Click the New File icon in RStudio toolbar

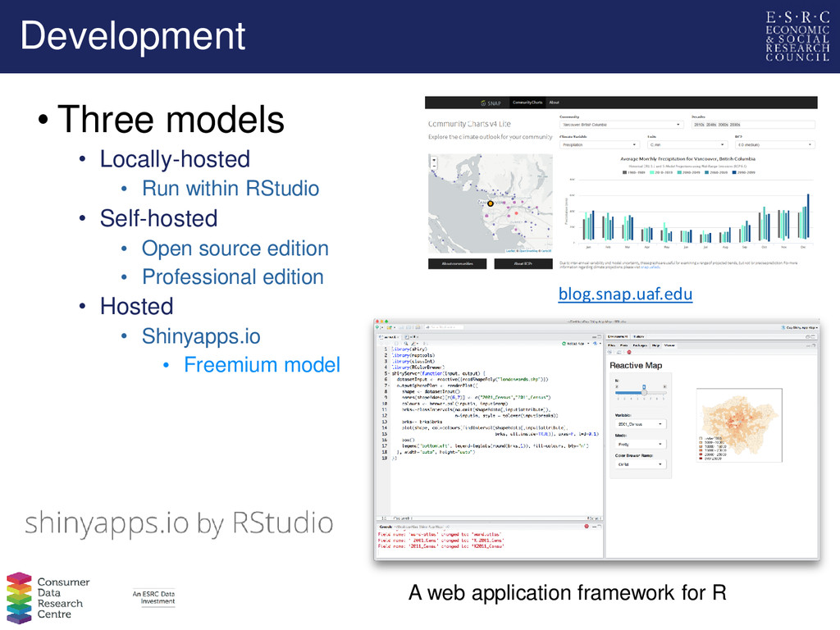[377, 327]
